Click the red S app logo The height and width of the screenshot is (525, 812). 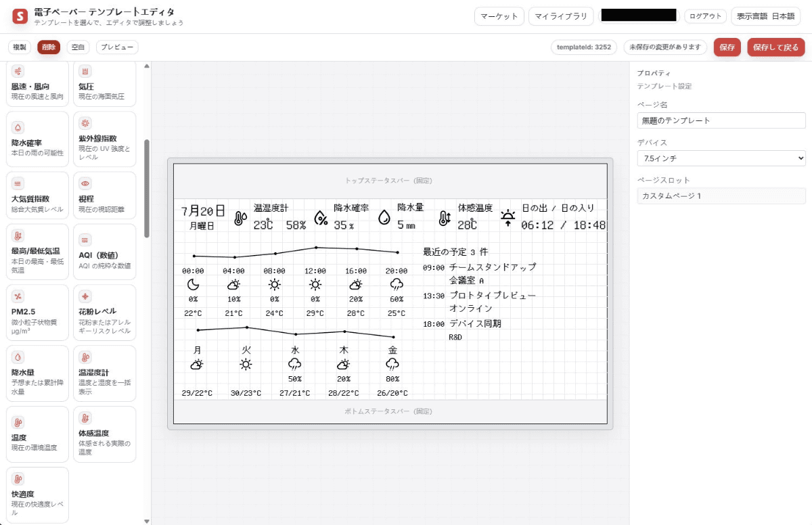pyautogui.click(x=20, y=16)
